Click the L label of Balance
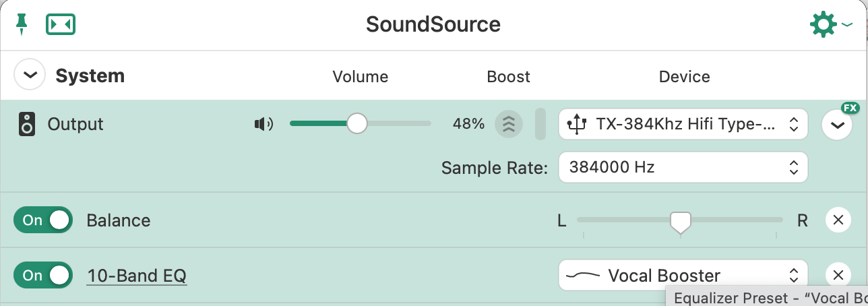The image size is (868, 306). (x=561, y=220)
